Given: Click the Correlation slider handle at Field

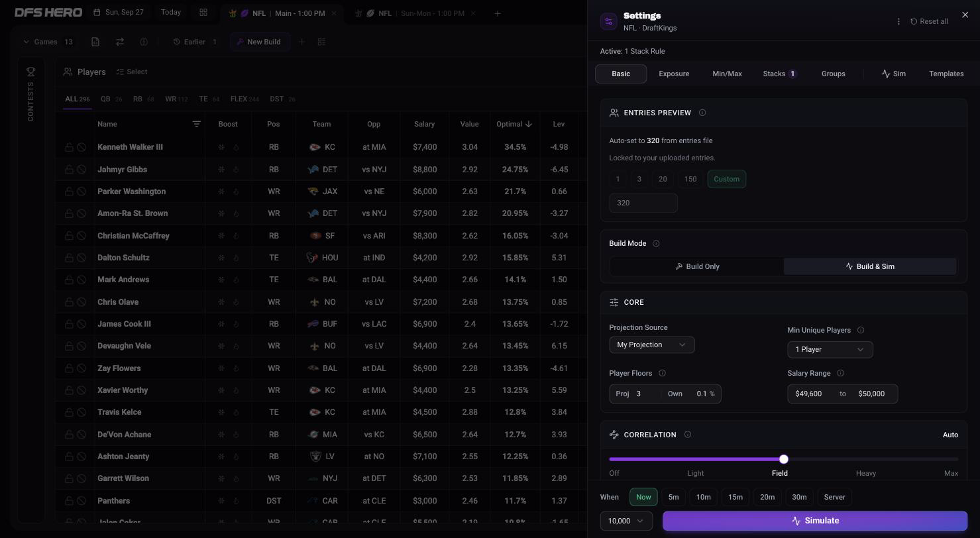Looking at the screenshot, I should click(784, 459).
